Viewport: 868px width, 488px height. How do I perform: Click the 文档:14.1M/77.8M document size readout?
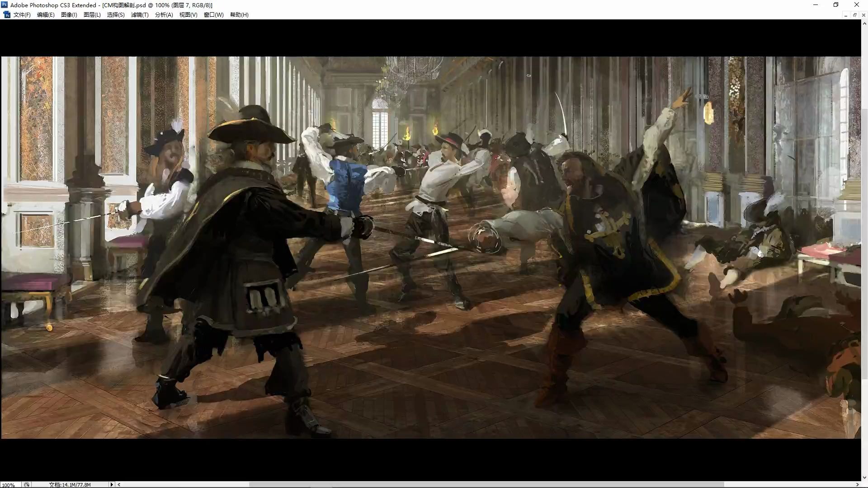pyautogui.click(x=70, y=485)
